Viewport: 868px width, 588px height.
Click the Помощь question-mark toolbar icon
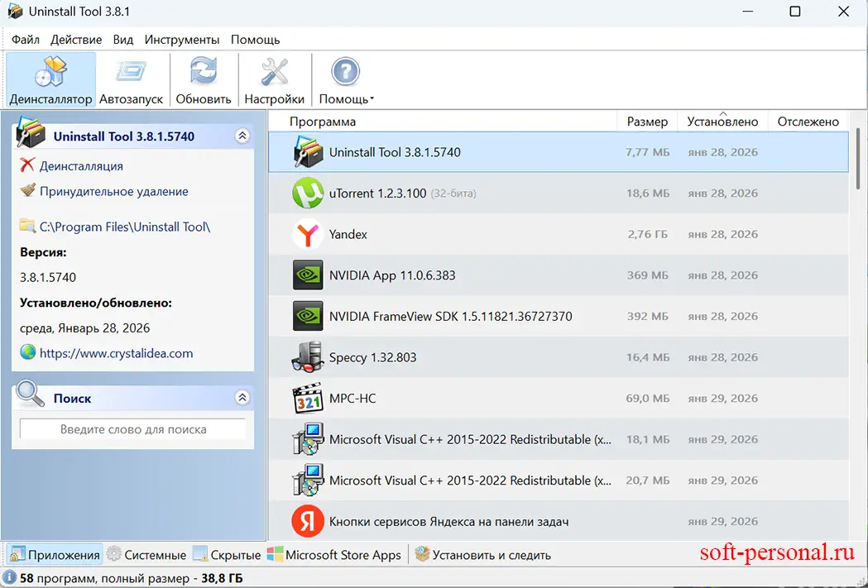pyautogui.click(x=345, y=72)
